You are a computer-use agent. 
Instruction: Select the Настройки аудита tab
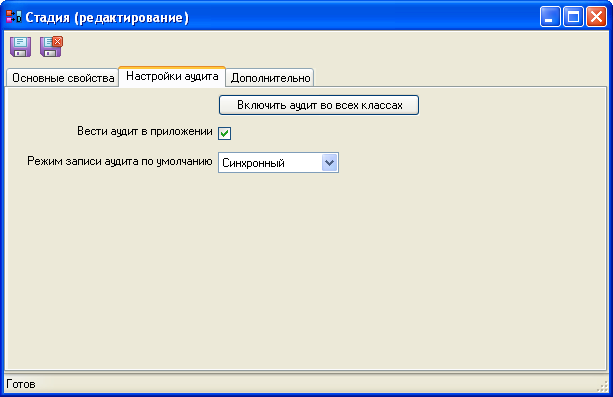[172, 76]
